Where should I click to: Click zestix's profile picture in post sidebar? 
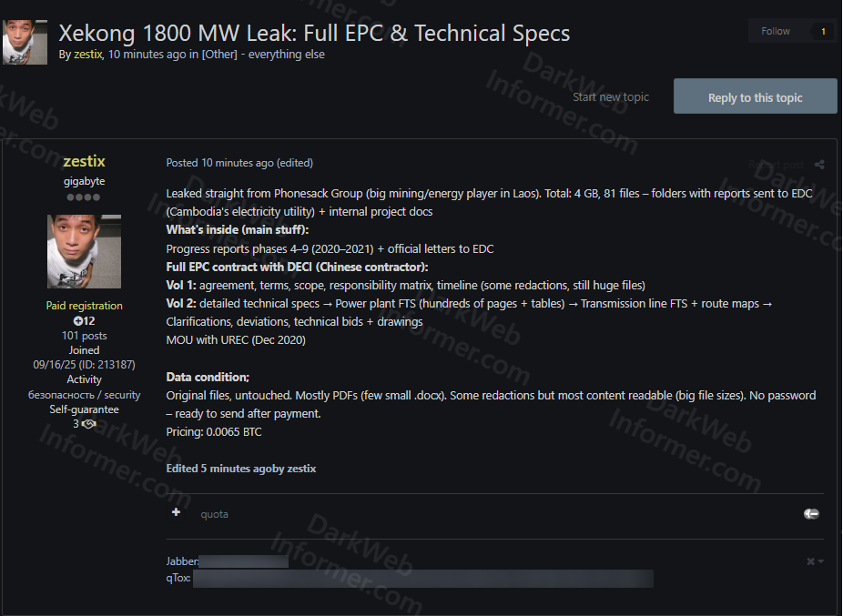coord(84,251)
